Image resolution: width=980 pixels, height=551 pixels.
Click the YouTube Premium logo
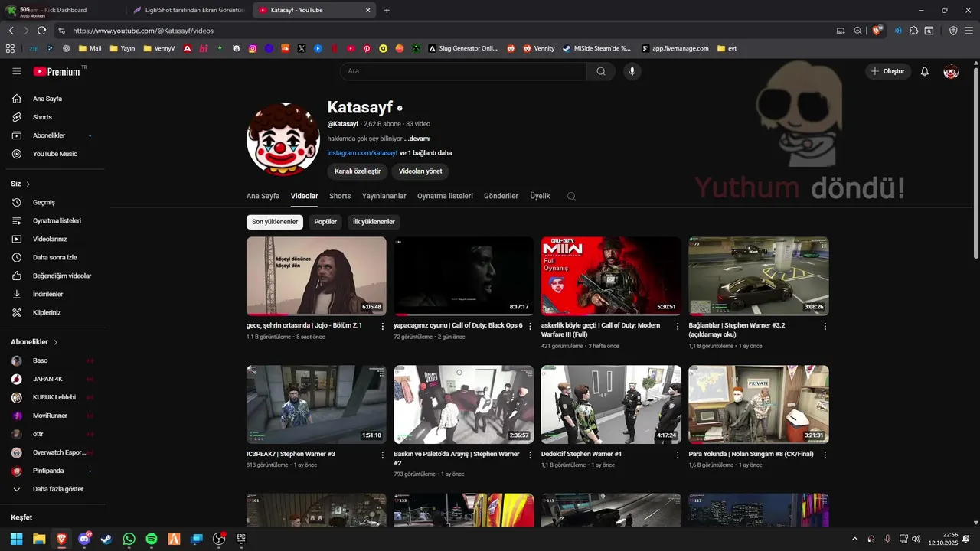click(57, 71)
